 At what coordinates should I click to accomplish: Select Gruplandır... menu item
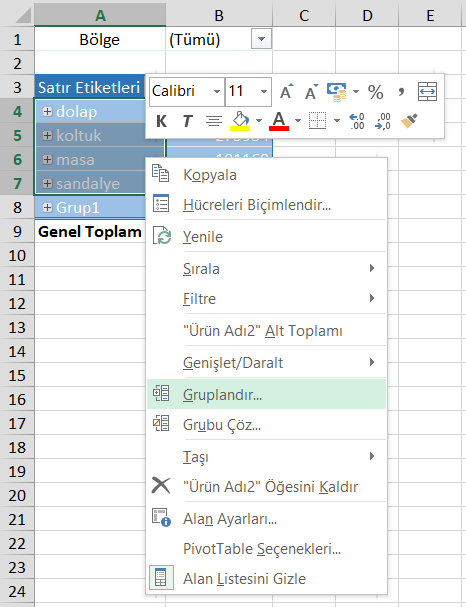point(266,394)
